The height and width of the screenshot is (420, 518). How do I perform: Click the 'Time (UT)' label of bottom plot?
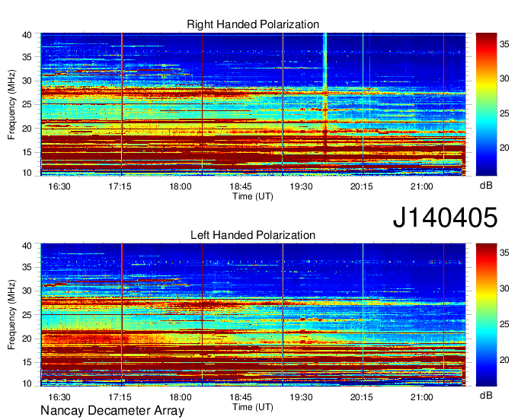pos(253,407)
